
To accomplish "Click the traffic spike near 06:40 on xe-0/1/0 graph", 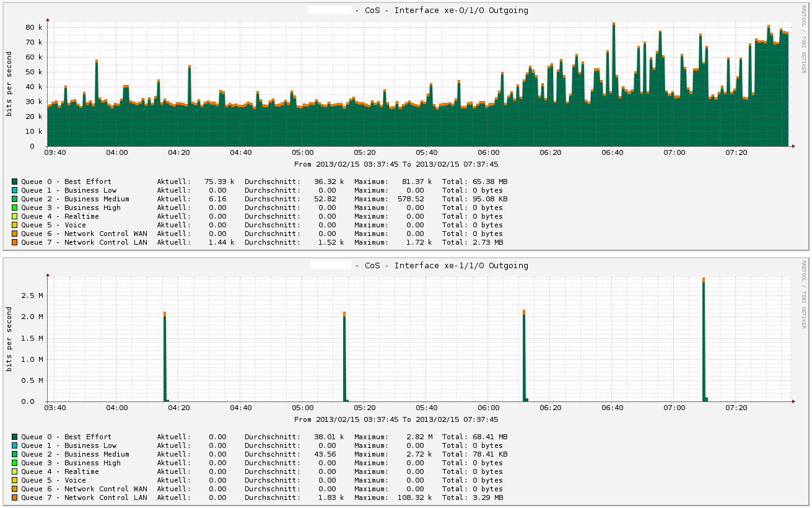I will 614,85.
